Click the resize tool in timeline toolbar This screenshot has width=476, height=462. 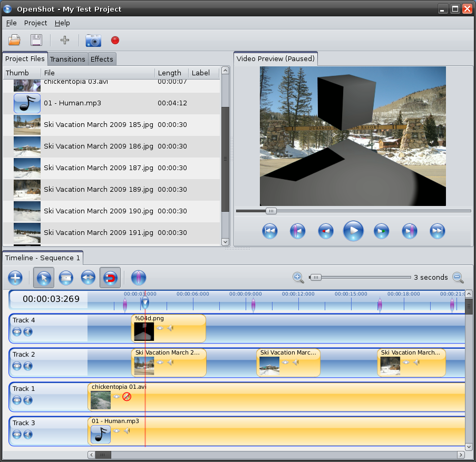88,277
